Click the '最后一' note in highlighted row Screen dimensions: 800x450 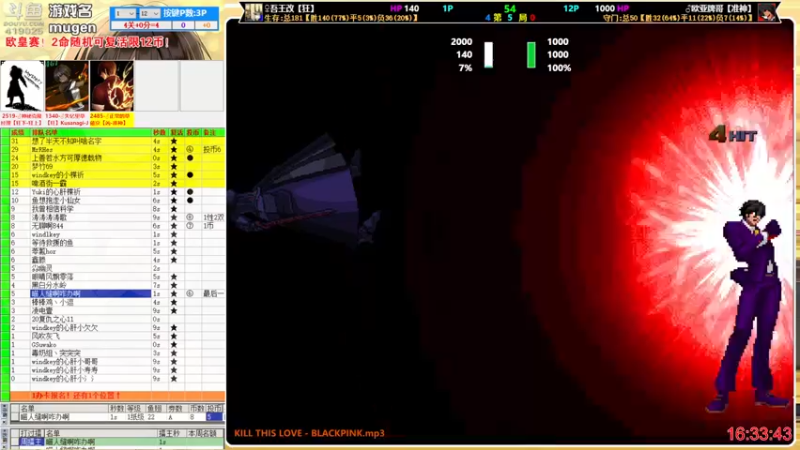pyautogui.click(x=213, y=294)
